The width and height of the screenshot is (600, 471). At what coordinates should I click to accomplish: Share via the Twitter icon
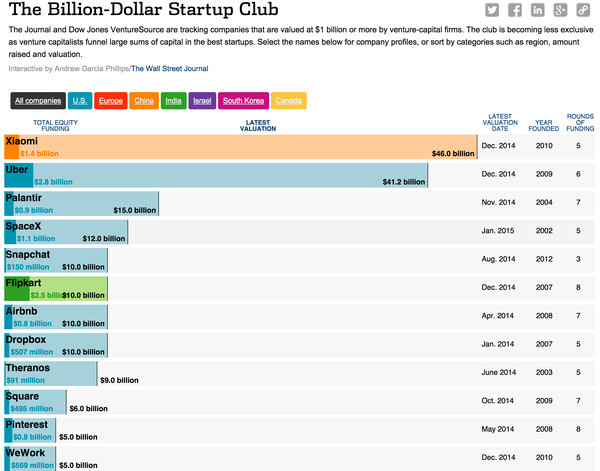click(492, 10)
